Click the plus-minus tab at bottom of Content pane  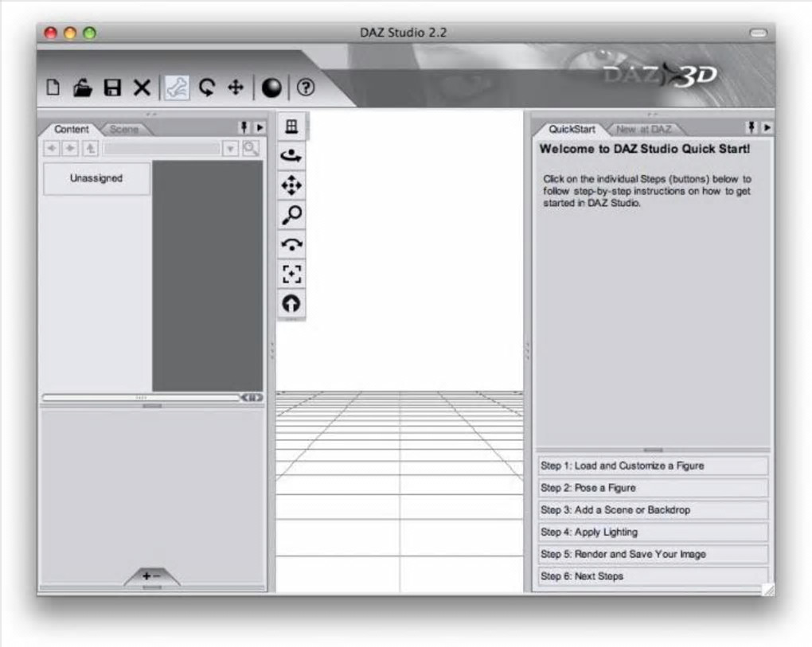152,576
